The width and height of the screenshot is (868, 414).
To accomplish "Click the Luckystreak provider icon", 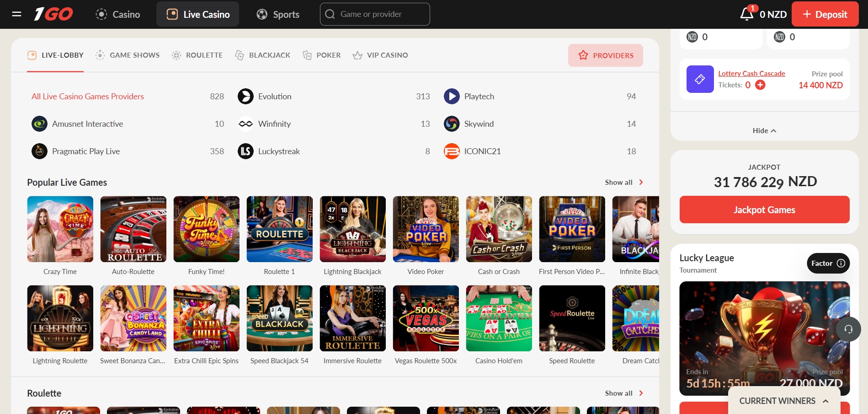I will coord(245,151).
